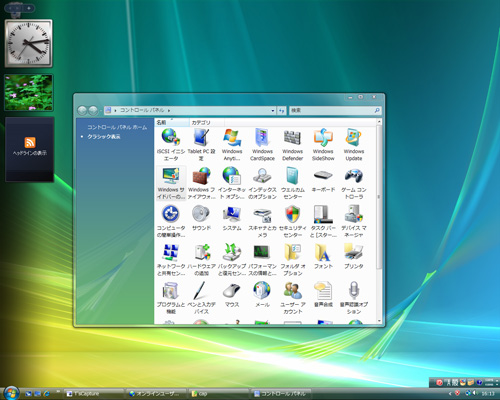Open システム icon
Screen dimensions: 500x400
coord(232,218)
